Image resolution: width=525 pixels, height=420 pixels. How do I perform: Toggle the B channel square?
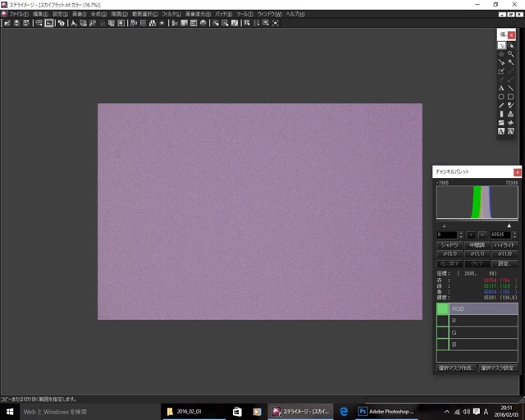[x=442, y=345]
